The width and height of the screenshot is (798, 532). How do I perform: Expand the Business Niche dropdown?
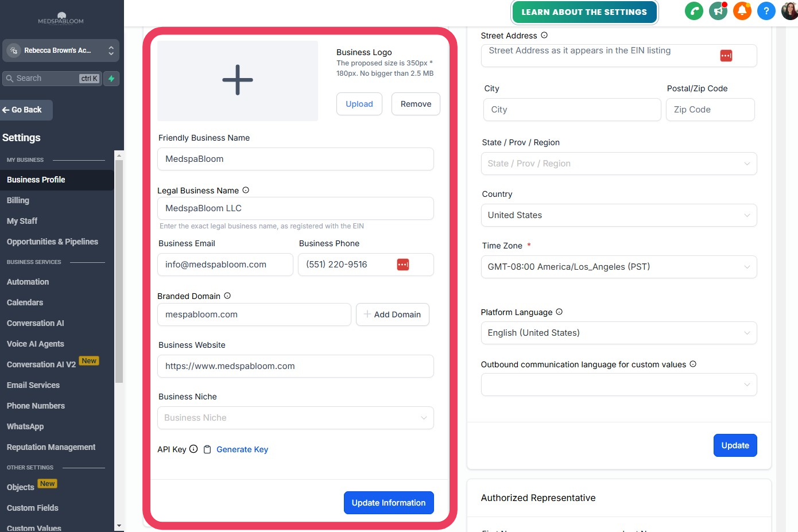pos(296,418)
